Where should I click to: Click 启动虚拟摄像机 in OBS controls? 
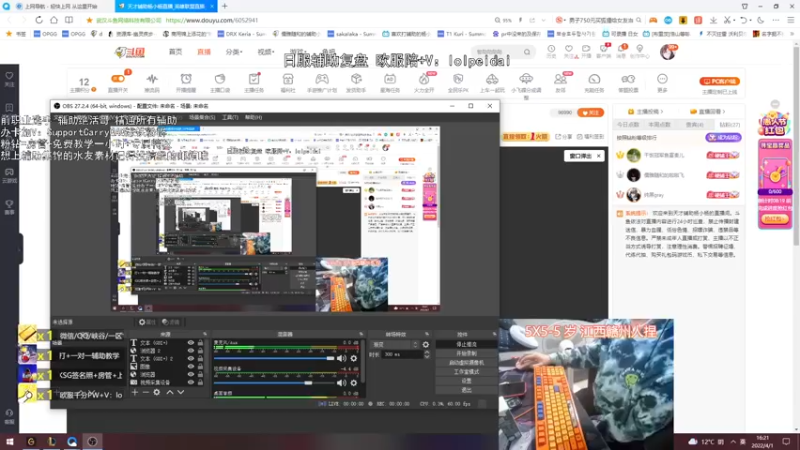[x=466, y=363]
